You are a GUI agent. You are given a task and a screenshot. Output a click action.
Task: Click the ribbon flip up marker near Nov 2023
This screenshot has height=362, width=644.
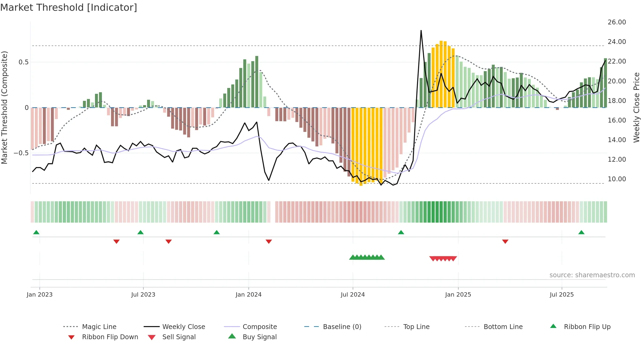[x=217, y=232]
